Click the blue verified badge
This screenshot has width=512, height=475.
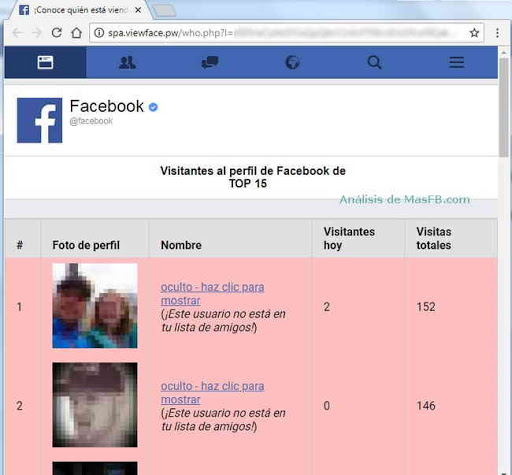tap(153, 107)
